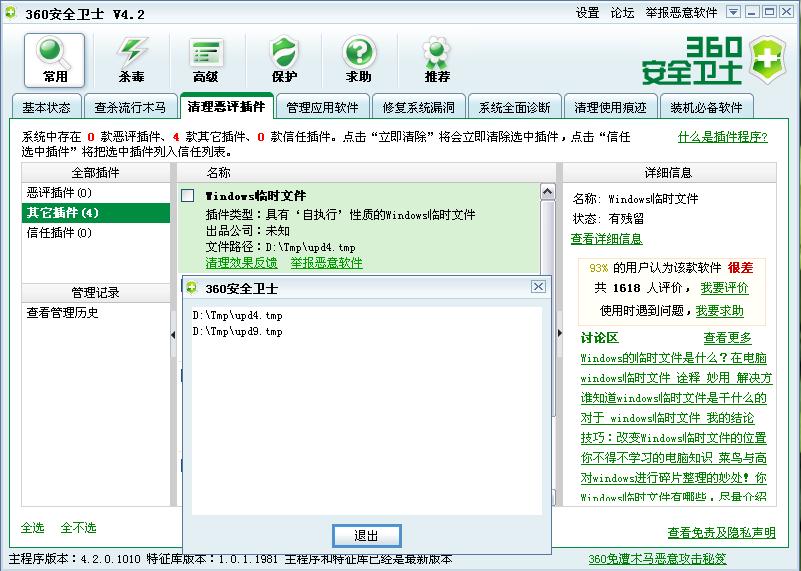Click the 清理效果反馈 link
801x571 pixels.
[x=241, y=263]
